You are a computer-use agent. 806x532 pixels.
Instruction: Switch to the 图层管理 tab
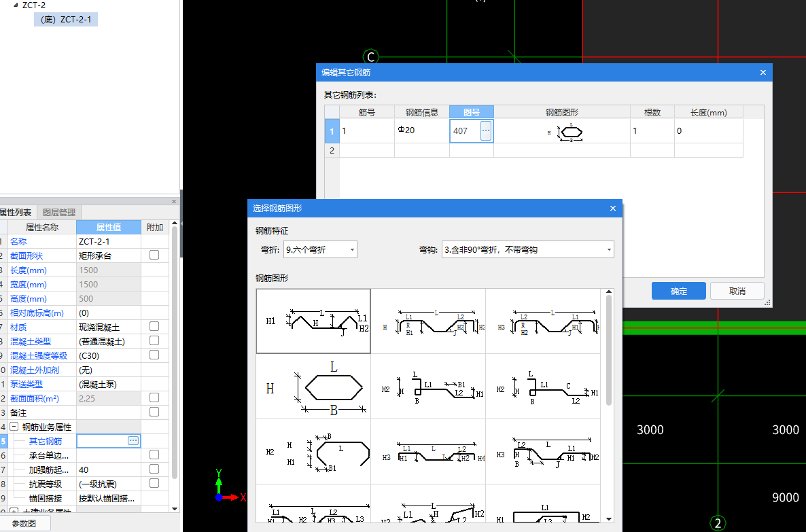[59, 212]
